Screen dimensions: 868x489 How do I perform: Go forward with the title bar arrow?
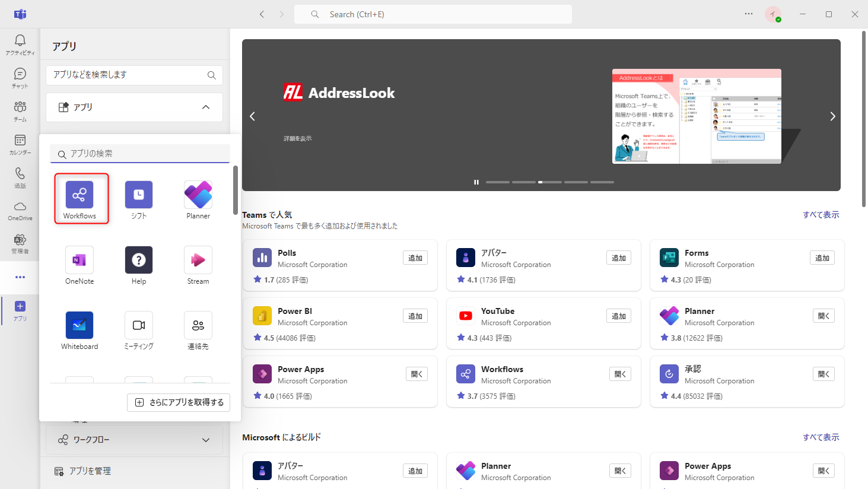click(282, 14)
